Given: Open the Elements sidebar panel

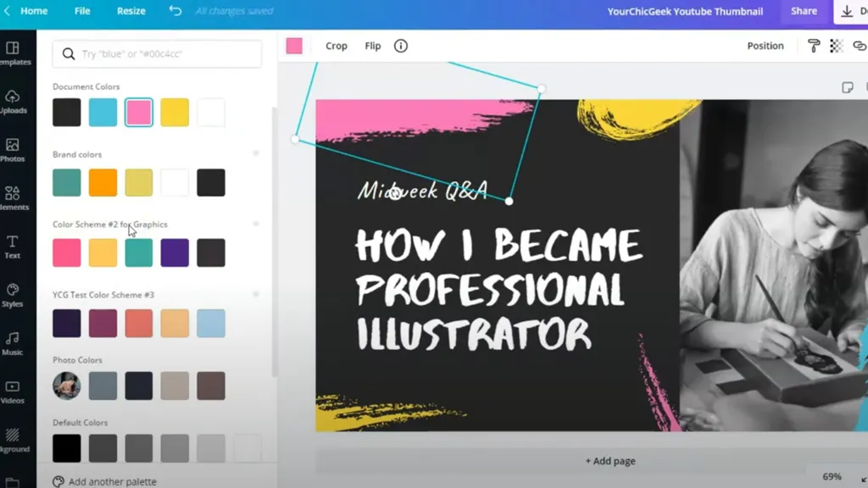Looking at the screenshot, I should [x=14, y=198].
